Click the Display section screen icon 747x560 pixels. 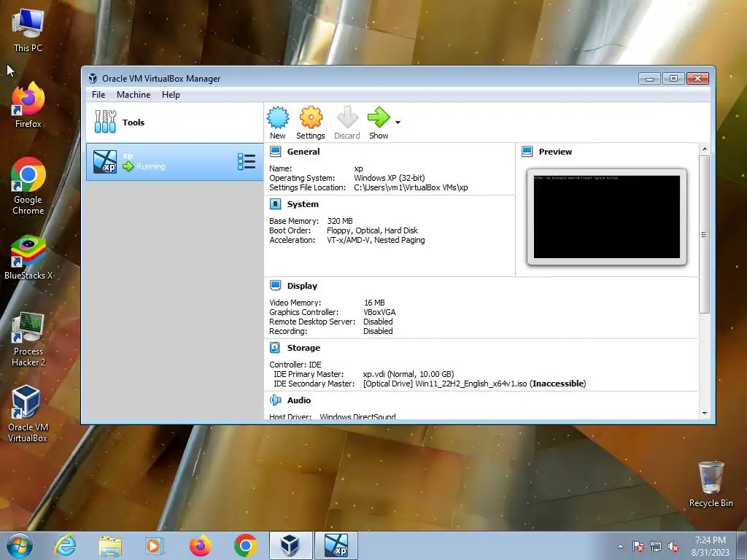pos(275,286)
